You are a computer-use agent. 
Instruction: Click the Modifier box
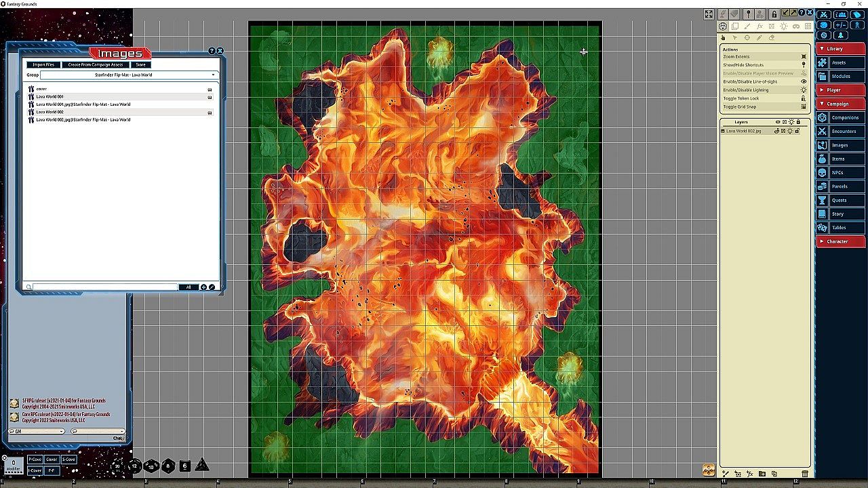tap(13, 465)
